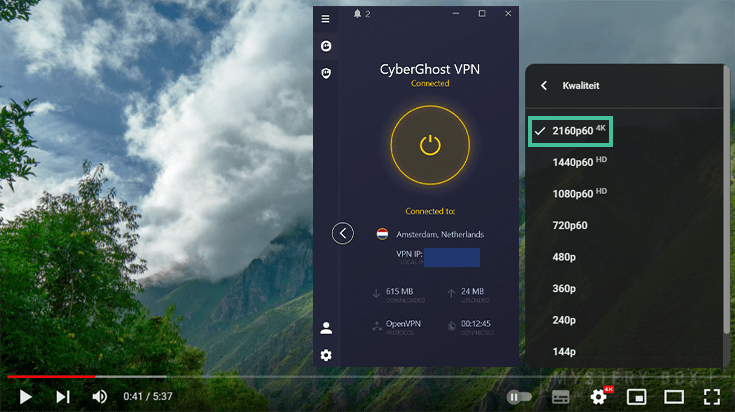
Task: Mute the video volume
Action: point(99,397)
